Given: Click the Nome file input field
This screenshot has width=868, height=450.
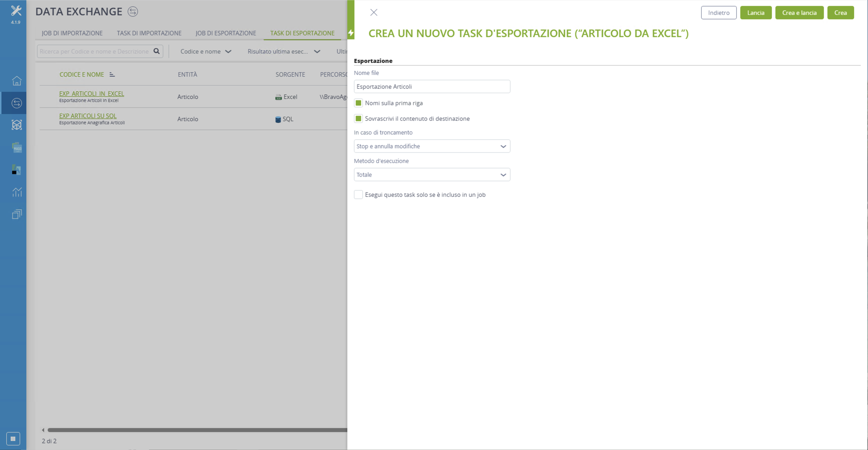Looking at the screenshot, I should click(x=432, y=87).
